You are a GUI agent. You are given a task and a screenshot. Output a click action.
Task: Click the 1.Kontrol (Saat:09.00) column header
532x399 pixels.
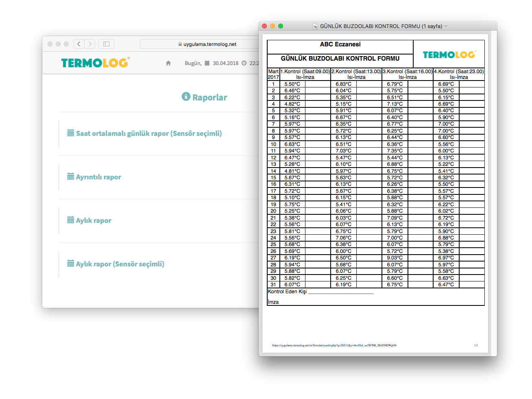(x=305, y=74)
